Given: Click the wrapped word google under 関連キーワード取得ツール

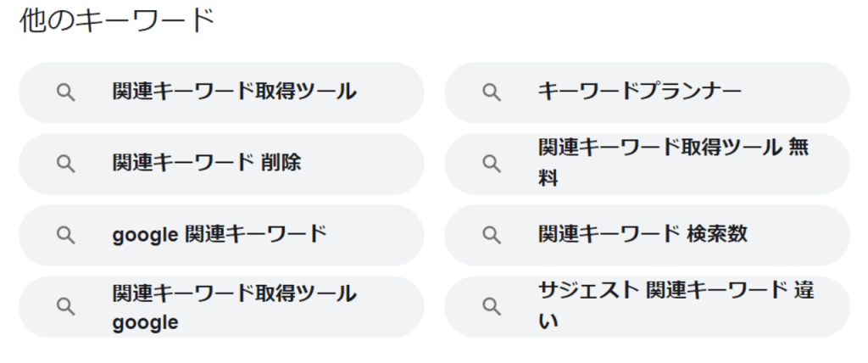Looking at the screenshot, I should pos(145,322).
